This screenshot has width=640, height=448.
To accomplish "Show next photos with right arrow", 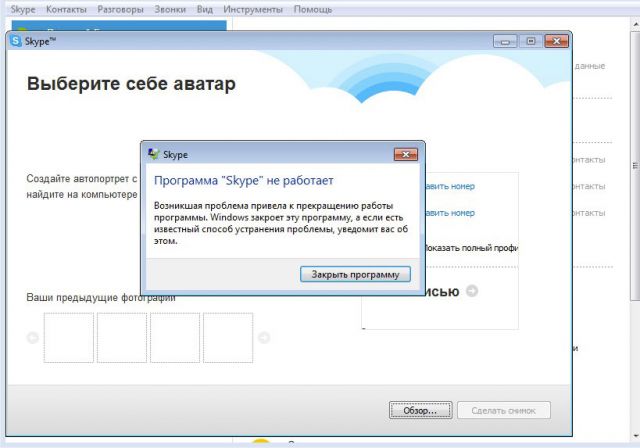I will [x=264, y=337].
